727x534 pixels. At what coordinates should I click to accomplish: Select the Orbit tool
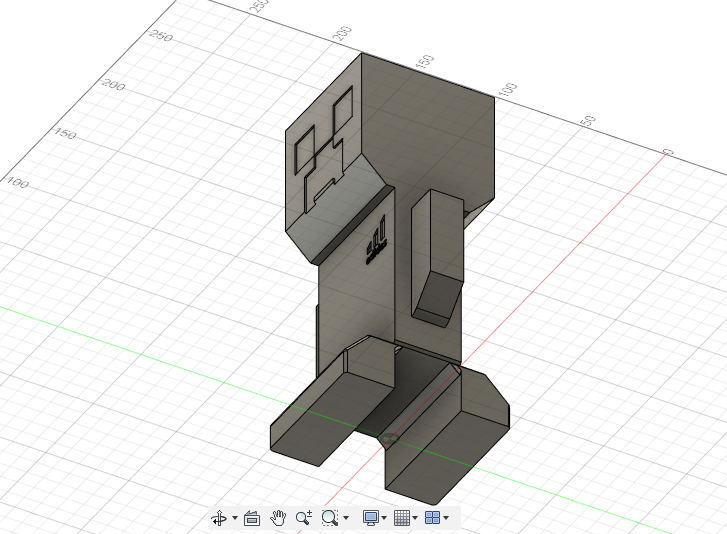[x=218, y=518]
